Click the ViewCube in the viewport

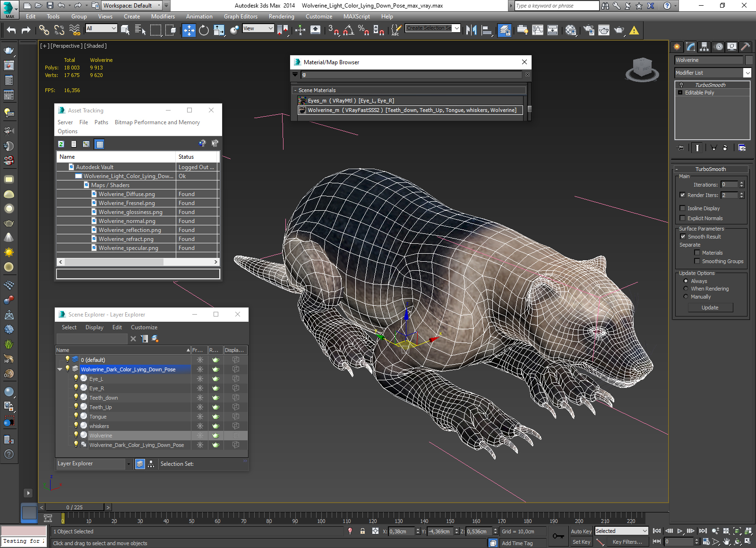[x=642, y=69]
